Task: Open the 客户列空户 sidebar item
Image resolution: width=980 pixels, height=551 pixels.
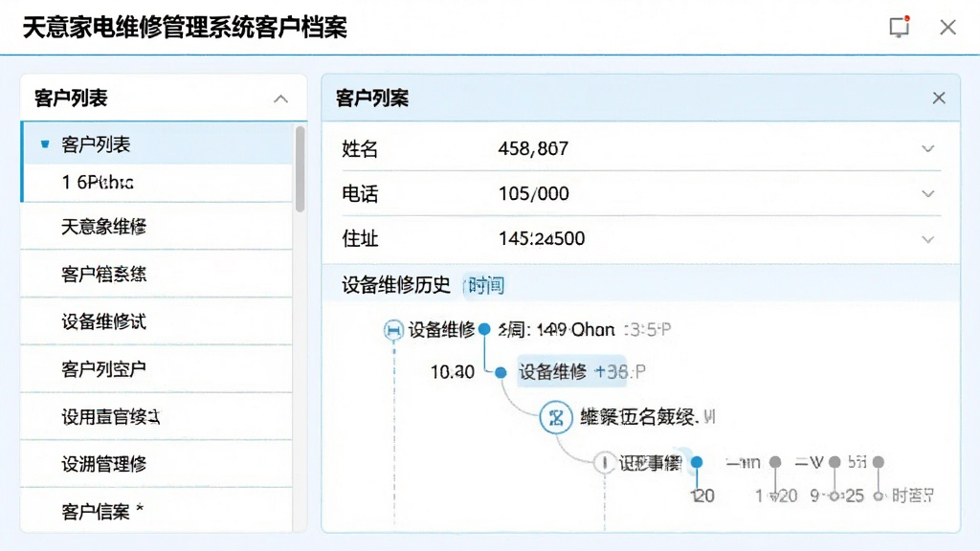Action: pos(156,369)
